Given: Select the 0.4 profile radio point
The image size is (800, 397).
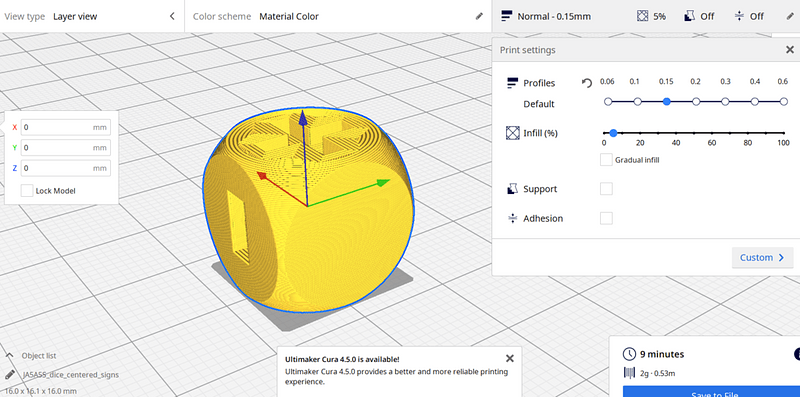Looking at the screenshot, I should click(x=755, y=102).
